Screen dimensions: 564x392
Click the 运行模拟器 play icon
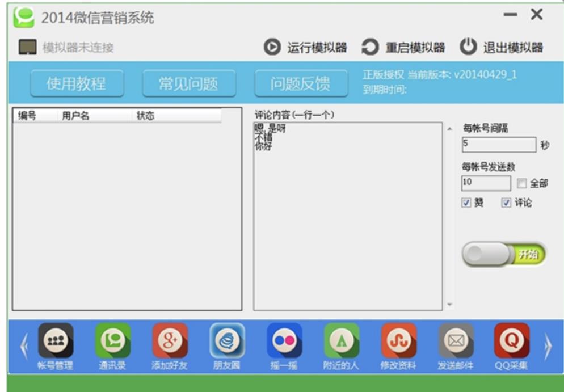click(x=272, y=47)
